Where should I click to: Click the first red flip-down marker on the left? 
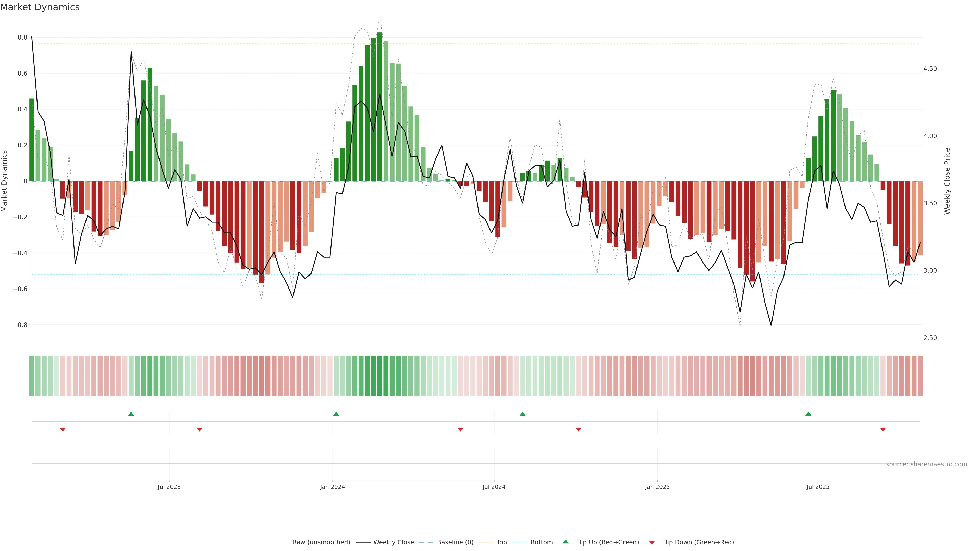[63, 429]
